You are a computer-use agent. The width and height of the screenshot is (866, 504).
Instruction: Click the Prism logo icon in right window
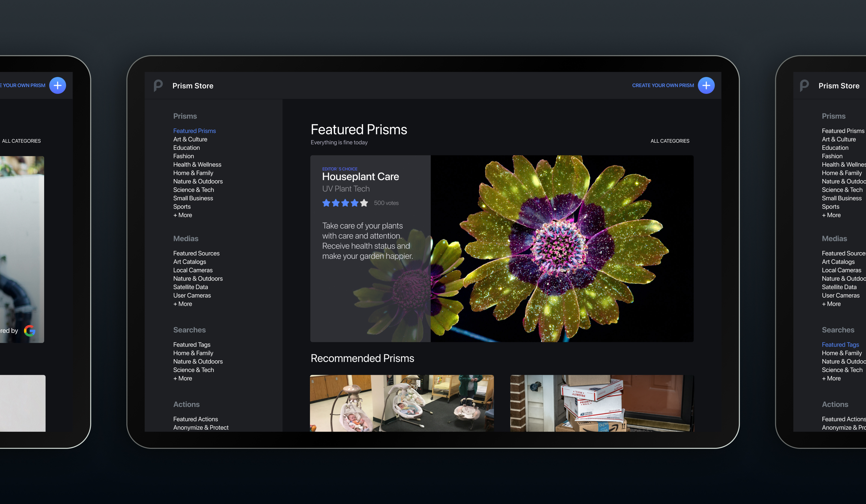point(804,85)
